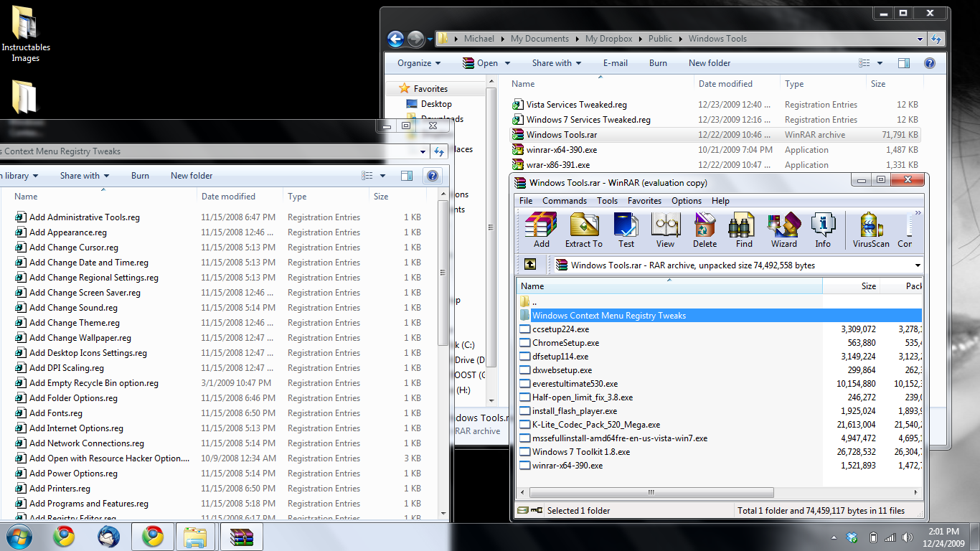
Task: Open view options dropdown in Registry Tweaks window
Action: click(382, 176)
